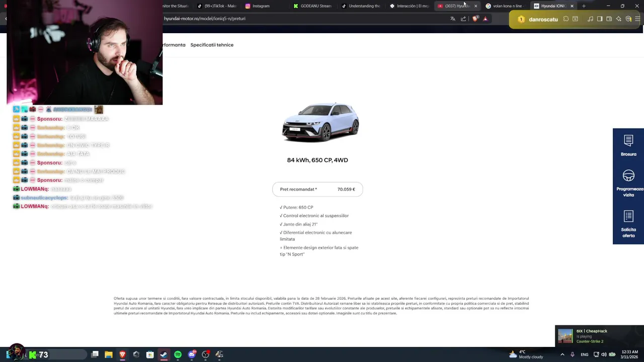The width and height of the screenshot is (644, 362).
Task: Click 'Diferential electronic cu alunecare limitata' line
Action: (x=316, y=236)
